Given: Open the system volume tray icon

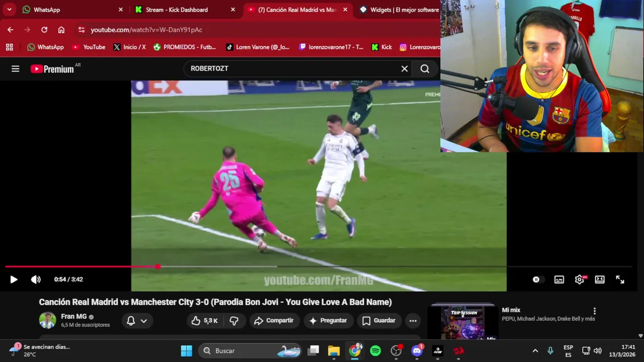Looking at the screenshot, I should (x=598, y=350).
